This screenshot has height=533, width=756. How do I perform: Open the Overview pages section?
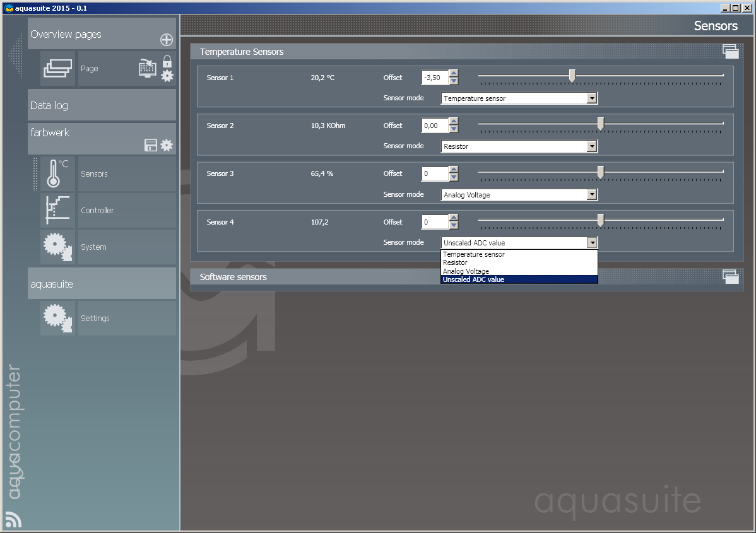point(102,33)
